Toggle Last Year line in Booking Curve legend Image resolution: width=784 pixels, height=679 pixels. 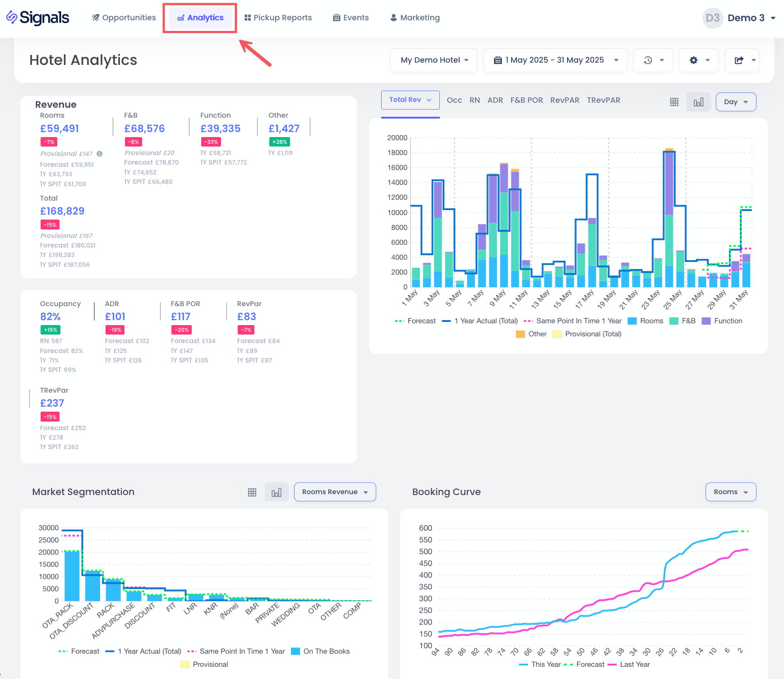[x=629, y=665]
